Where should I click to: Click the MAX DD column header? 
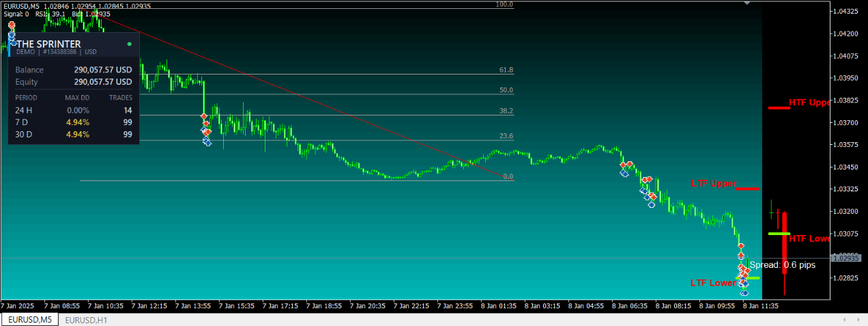[x=77, y=98]
